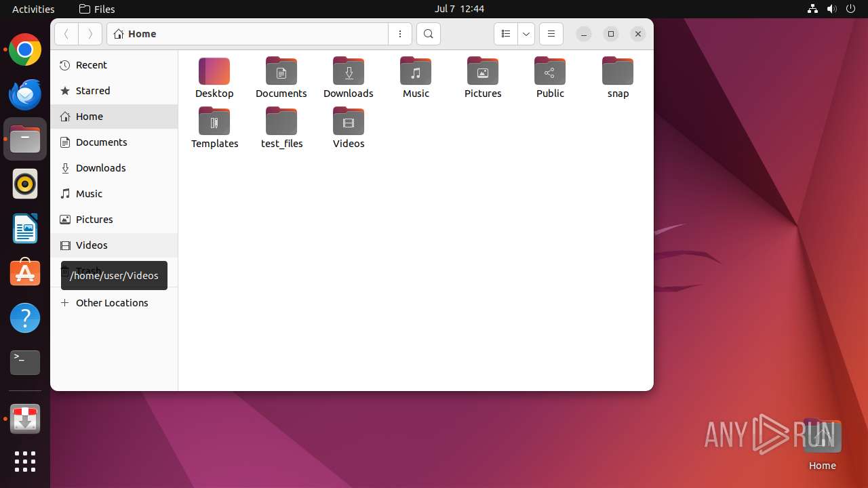Click the search magnifier button
868x488 pixels.
click(429, 34)
